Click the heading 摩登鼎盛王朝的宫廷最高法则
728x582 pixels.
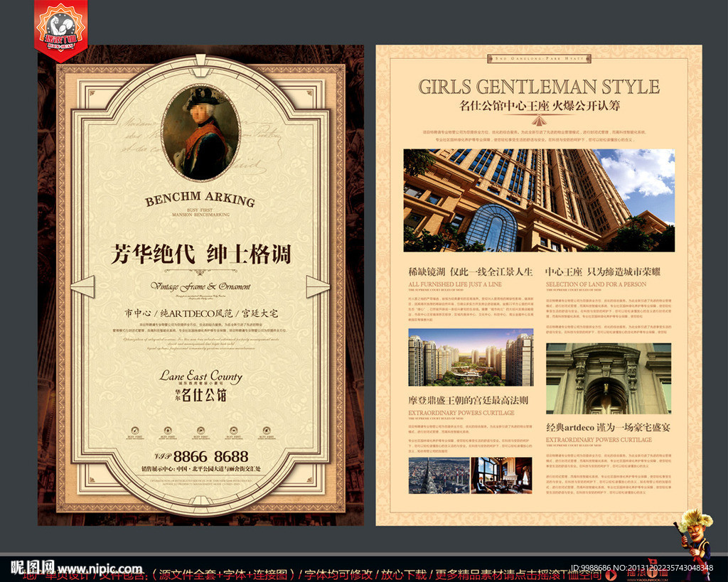[x=468, y=401]
